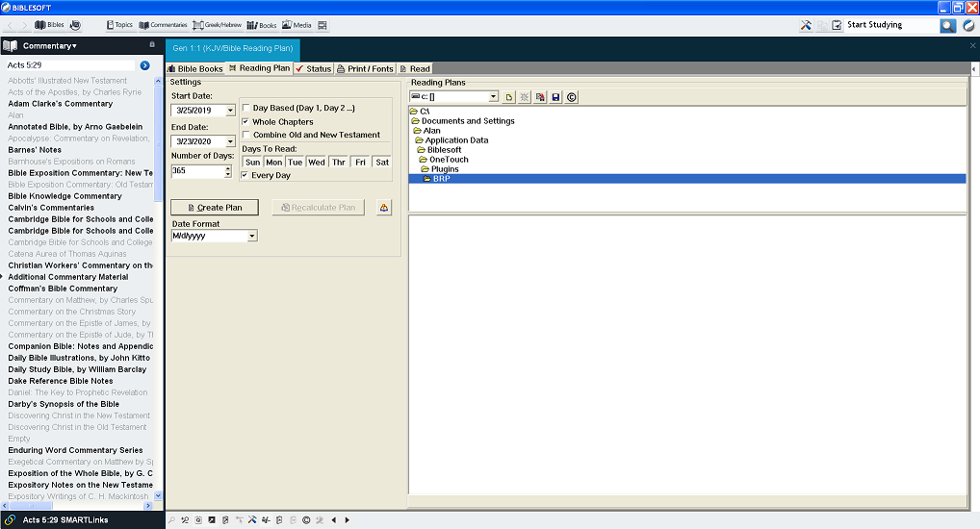Image resolution: width=980 pixels, height=529 pixels.
Task: Open Adam Clarke's Commentary in list
Action: point(61,104)
